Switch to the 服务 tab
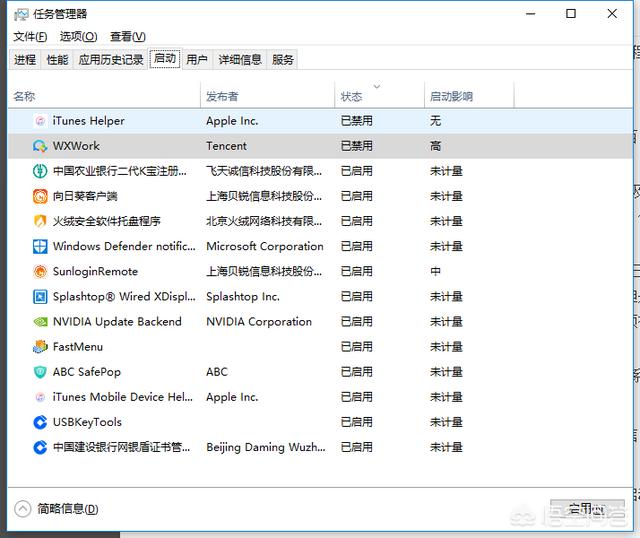The width and height of the screenshot is (640, 538). pyautogui.click(x=282, y=60)
